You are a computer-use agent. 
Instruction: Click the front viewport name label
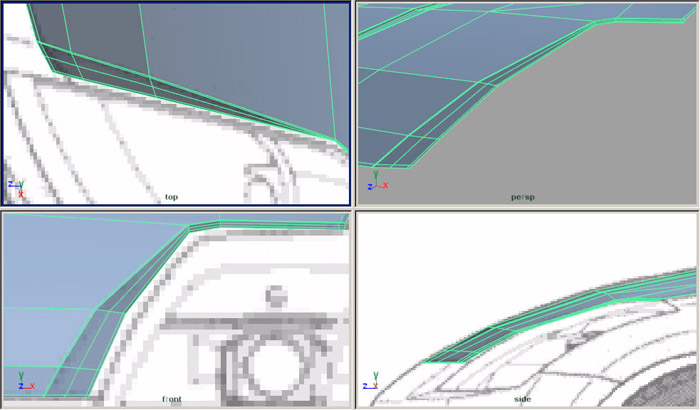point(171,399)
